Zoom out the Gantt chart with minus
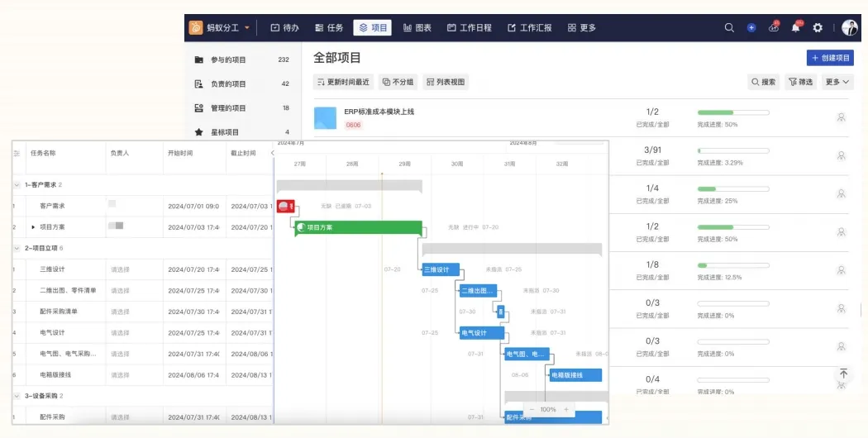Viewport: 868px width, 438px height. coord(532,410)
